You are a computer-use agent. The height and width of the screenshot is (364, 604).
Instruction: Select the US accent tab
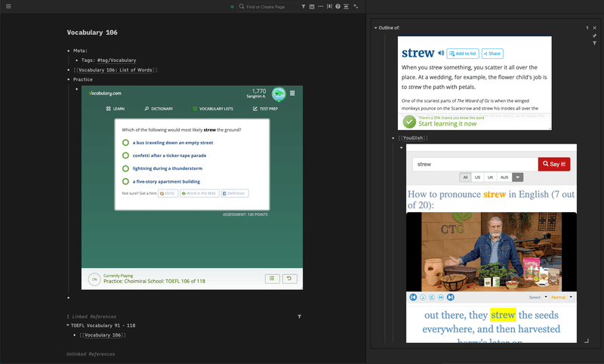(478, 177)
